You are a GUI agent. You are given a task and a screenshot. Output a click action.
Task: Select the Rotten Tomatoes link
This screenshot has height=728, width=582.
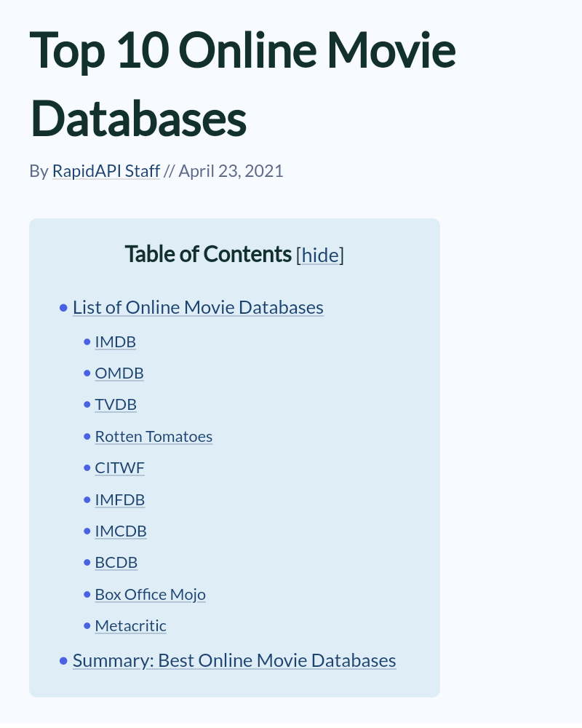point(154,436)
